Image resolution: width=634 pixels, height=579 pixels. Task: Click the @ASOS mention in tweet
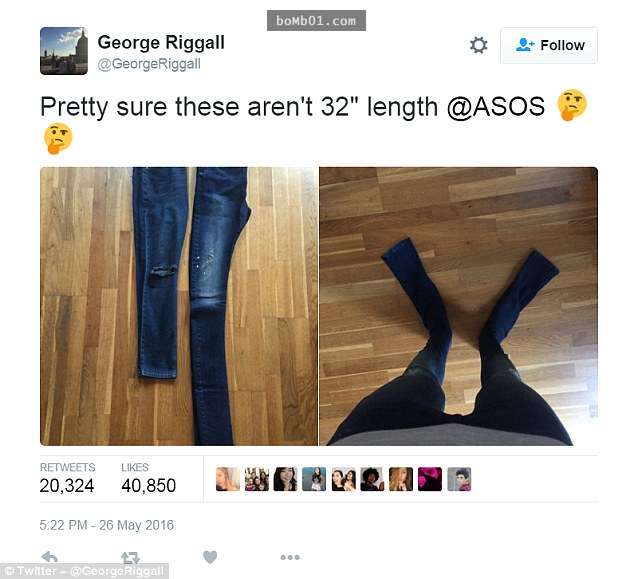[x=496, y=107]
